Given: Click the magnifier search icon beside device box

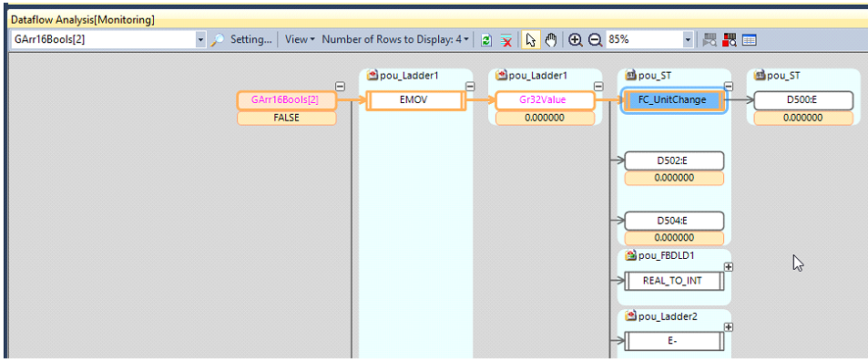Looking at the screenshot, I should pos(218,40).
